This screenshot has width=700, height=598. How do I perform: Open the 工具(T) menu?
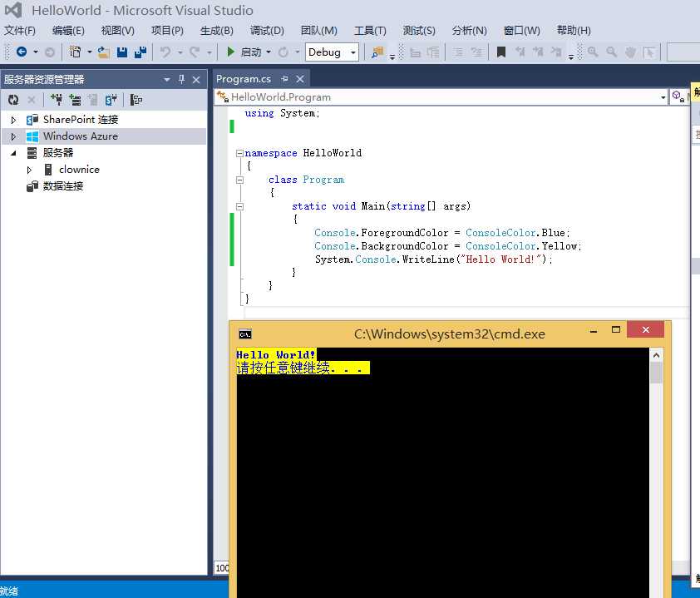[370, 31]
